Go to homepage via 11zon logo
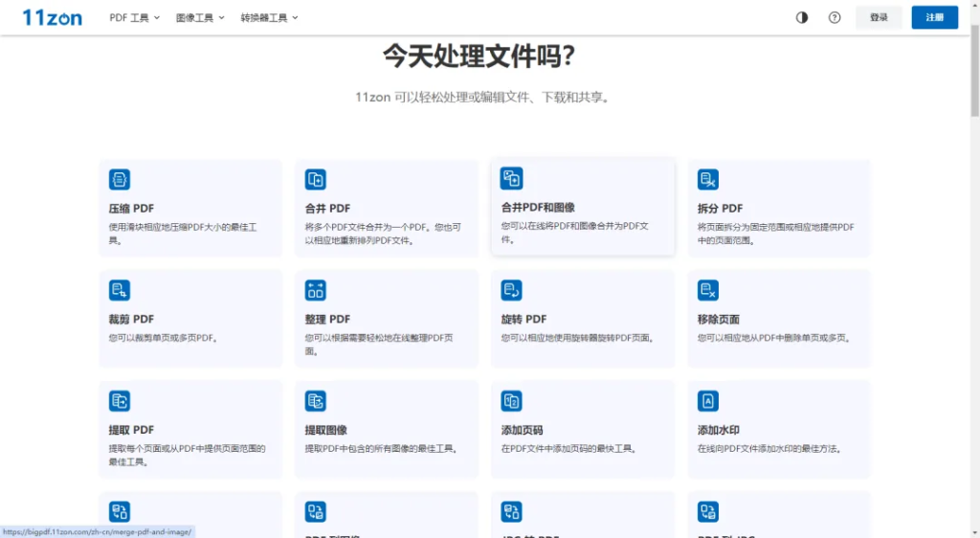Image resolution: width=980 pixels, height=538 pixels. (53, 17)
